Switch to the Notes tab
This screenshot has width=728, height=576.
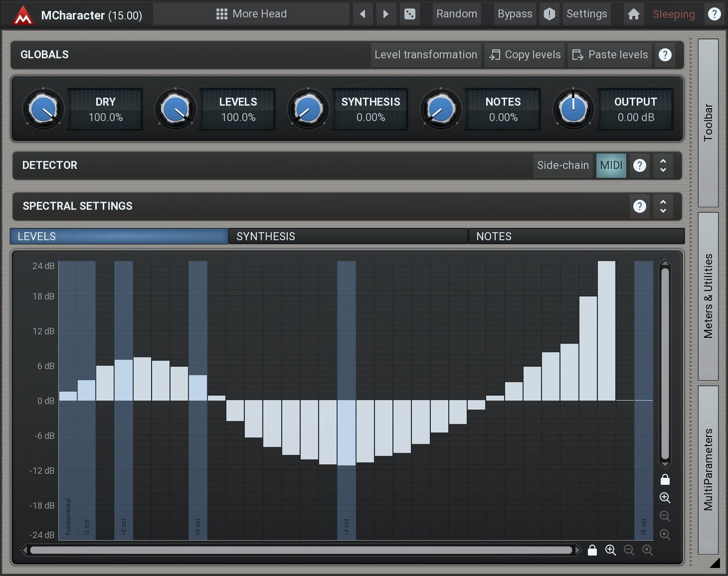576,237
